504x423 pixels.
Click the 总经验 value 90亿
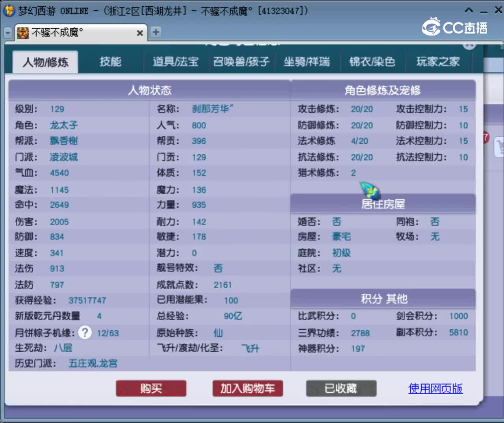pyautogui.click(x=233, y=316)
